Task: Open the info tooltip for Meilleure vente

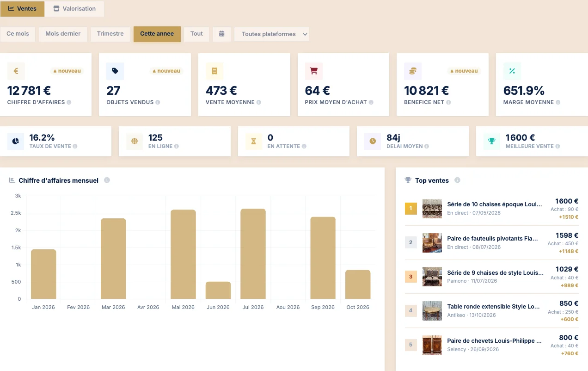Action: 557,146
